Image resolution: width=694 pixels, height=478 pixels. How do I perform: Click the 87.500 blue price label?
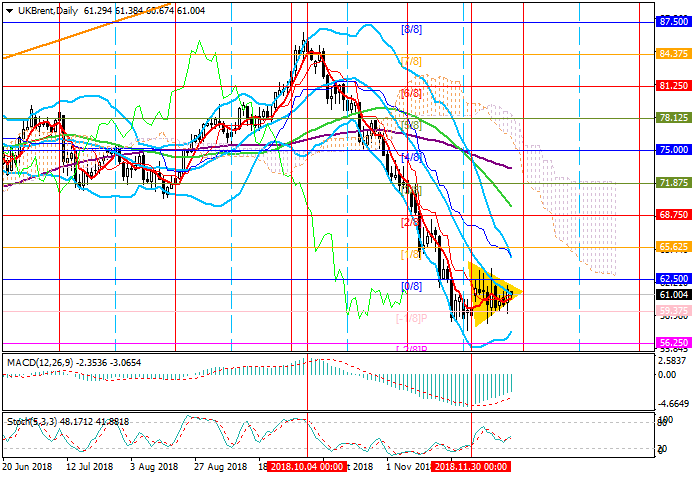click(670, 21)
